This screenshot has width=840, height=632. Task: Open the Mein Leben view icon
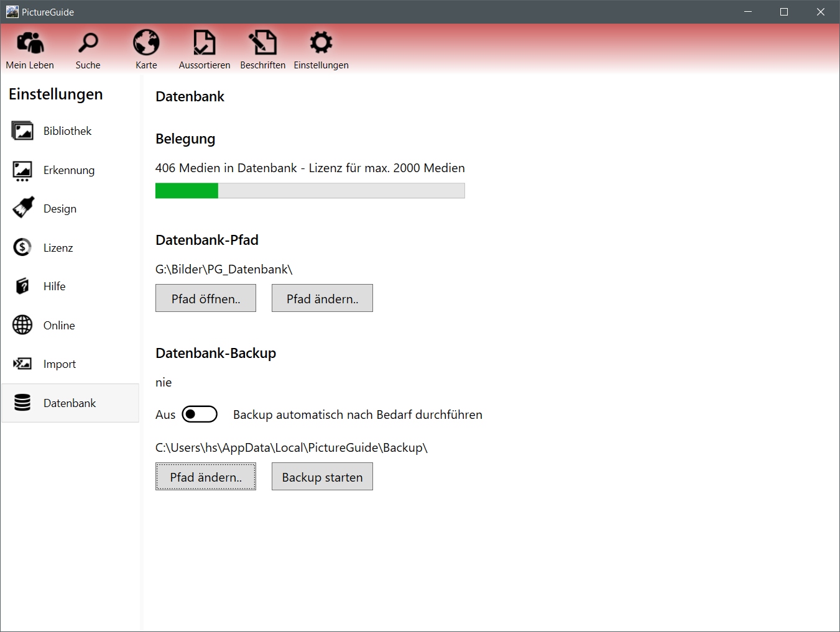pos(30,43)
